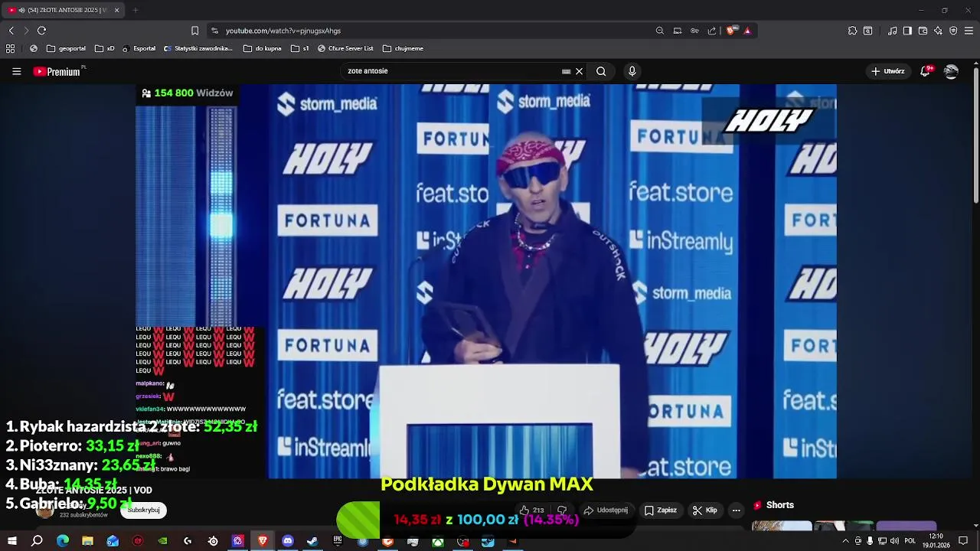Open the on-screen keyboard icon in search box
Screen dimensions: 980x551
(566, 71)
